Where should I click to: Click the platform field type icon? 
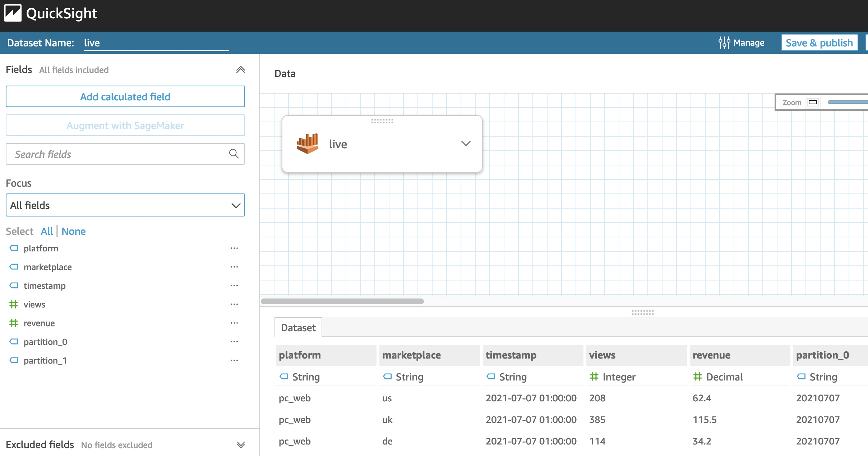click(14, 248)
